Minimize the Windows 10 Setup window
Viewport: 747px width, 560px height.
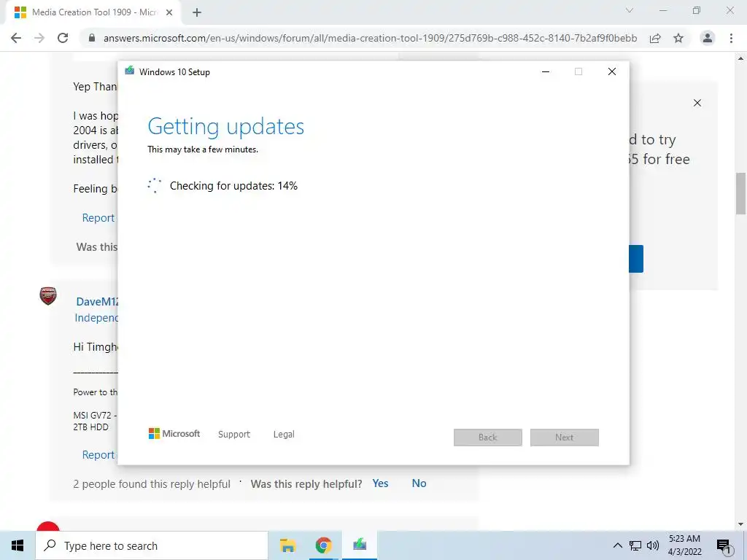point(546,71)
